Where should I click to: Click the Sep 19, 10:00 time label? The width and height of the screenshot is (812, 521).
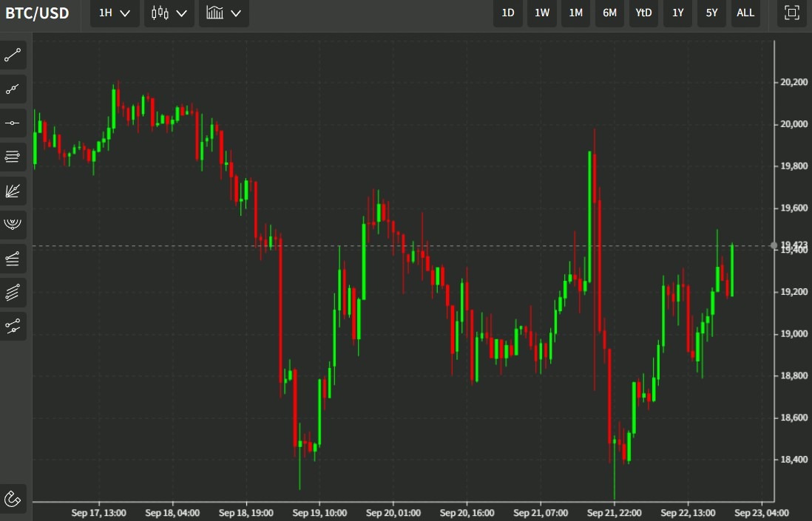point(319,513)
